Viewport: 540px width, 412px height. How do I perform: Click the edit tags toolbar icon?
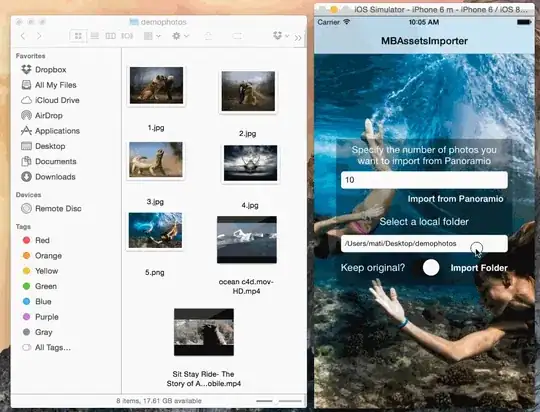(x=237, y=36)
